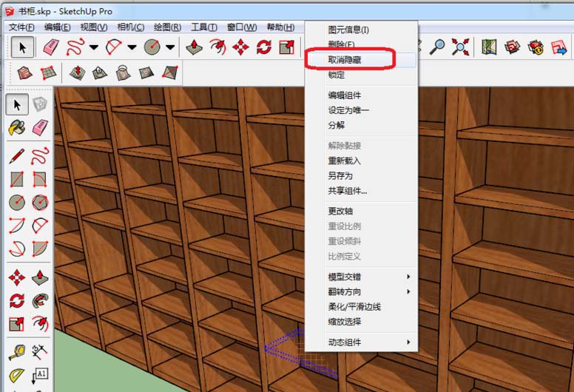This screenshot has width=574, height=392.
Task: Choose 取消隐藏 in the context menu
Action: [x=361, y=60]
